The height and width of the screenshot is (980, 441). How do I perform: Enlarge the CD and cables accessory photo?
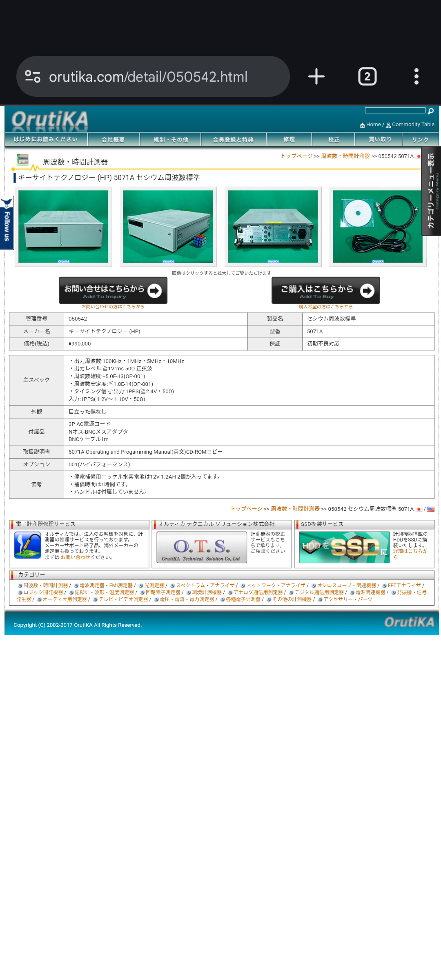point(377,227)
